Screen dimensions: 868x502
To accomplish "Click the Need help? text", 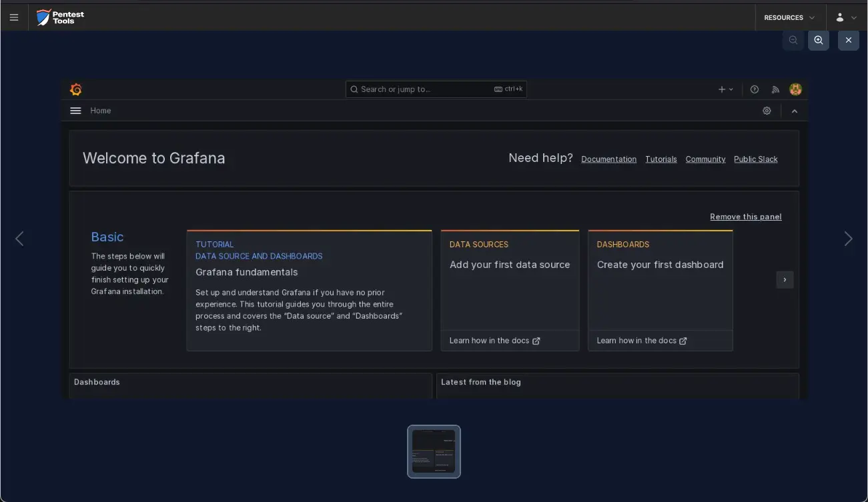I will [x=540, y=158].
